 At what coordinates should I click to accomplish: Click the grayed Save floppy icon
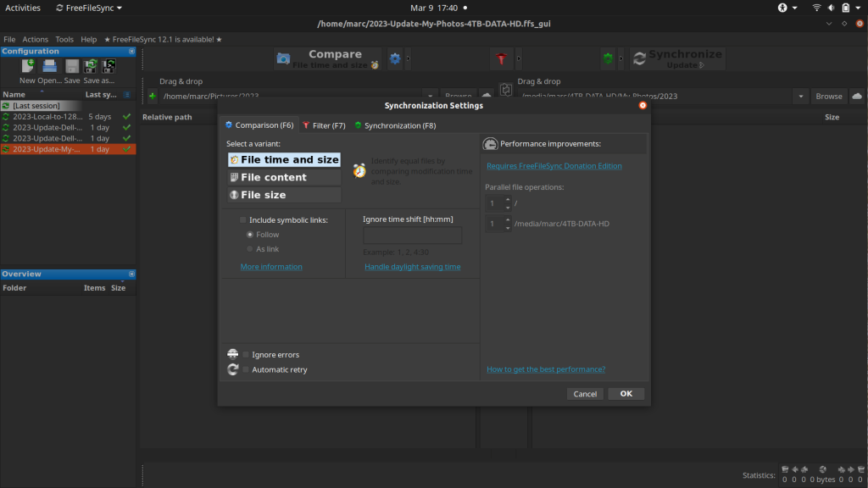(x=72, y=66)
